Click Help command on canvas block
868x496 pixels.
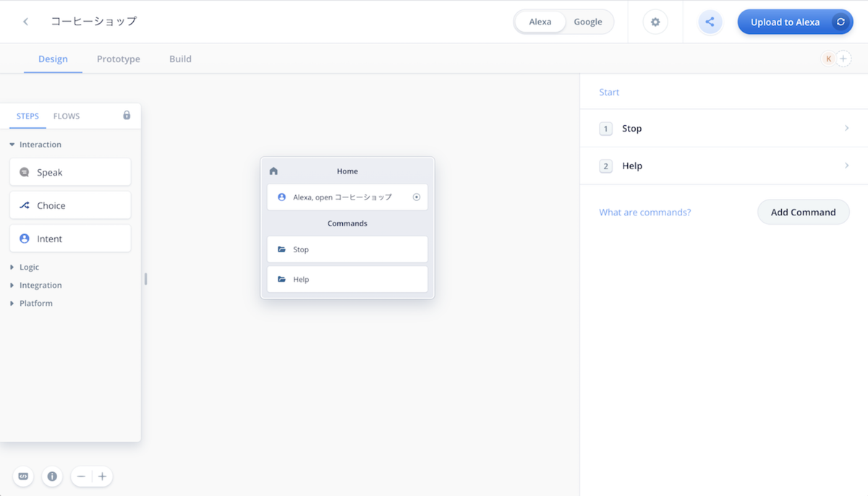point(347,279)
